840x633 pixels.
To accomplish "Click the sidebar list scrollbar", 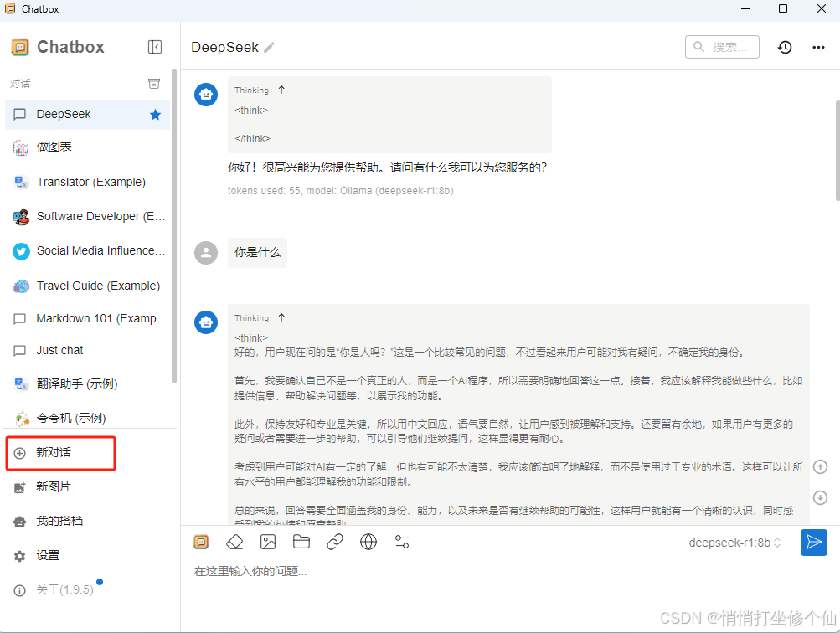I will point(173,225).
